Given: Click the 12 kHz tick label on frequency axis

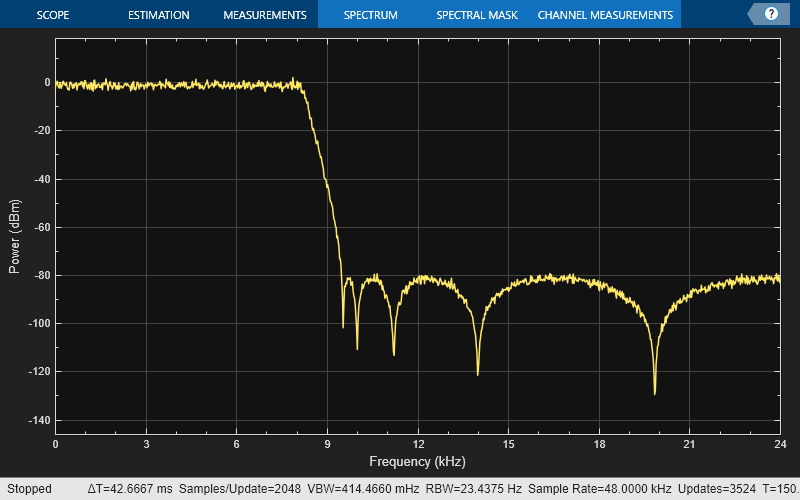Looking at the screenshot, I should click(x=418, y=444).
